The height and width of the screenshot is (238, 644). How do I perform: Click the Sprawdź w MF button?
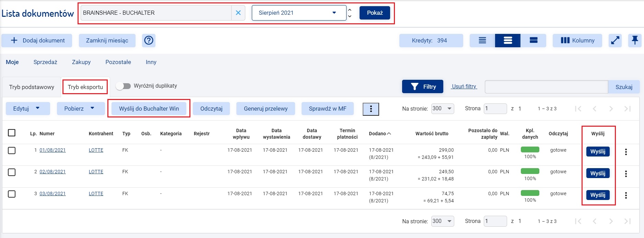(328, 109)
